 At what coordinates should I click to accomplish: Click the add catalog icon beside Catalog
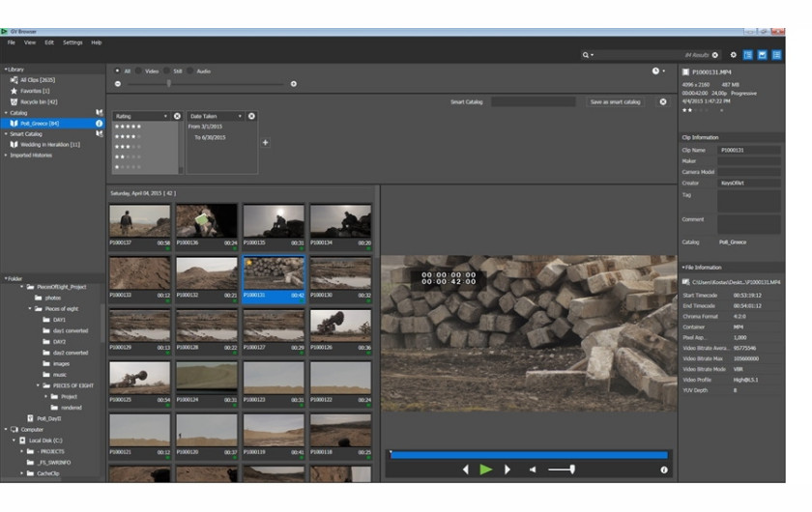pyautogui.click(x=99, y=112)
